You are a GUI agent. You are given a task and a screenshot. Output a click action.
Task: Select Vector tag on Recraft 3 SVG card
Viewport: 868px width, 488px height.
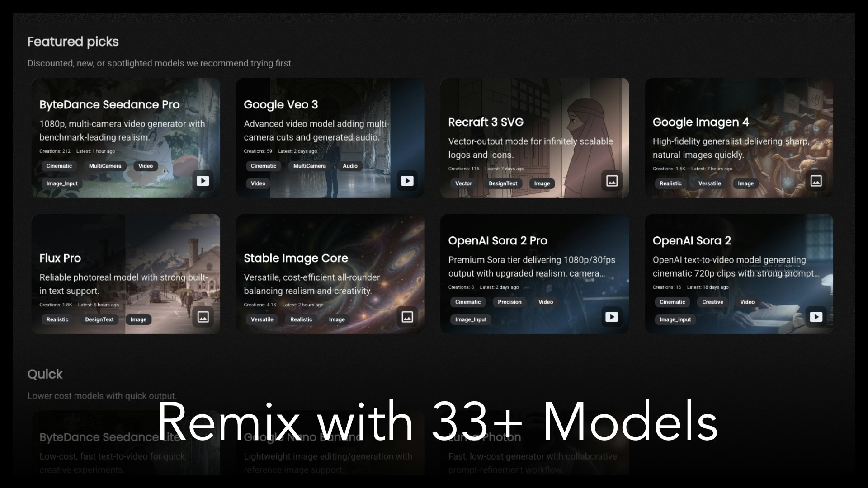pos(463,183)
